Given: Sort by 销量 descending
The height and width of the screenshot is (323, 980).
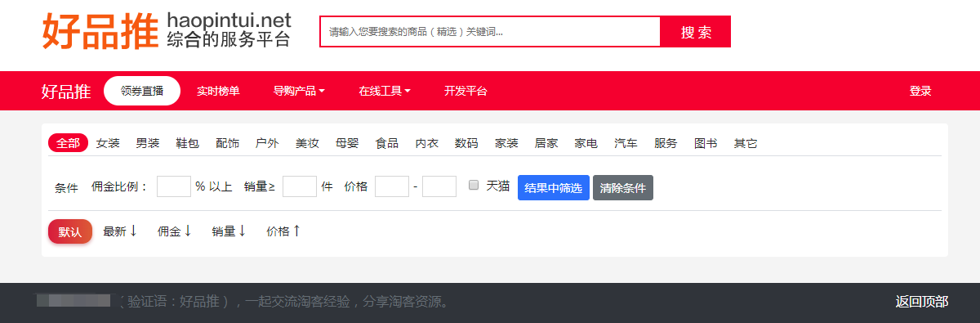Looking at the screenshot, I should point(229,231).
